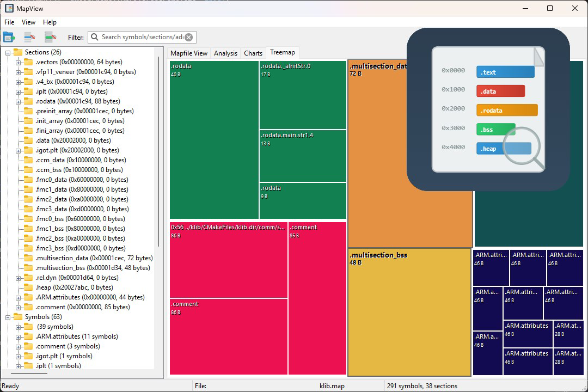Click the tree panel horizontal scrollbar

(x=29, y=373)
